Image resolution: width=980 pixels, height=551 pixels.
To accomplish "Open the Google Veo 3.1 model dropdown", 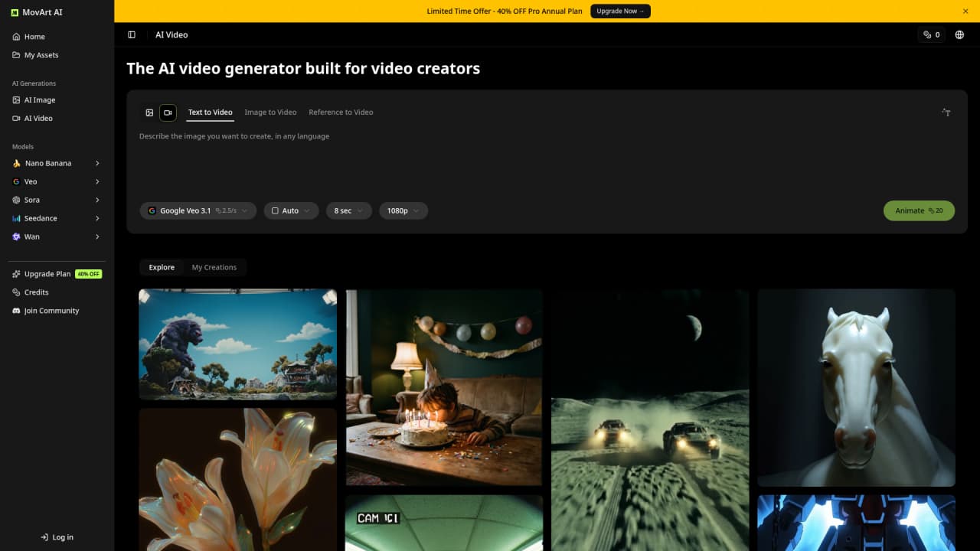I will 198,210.
